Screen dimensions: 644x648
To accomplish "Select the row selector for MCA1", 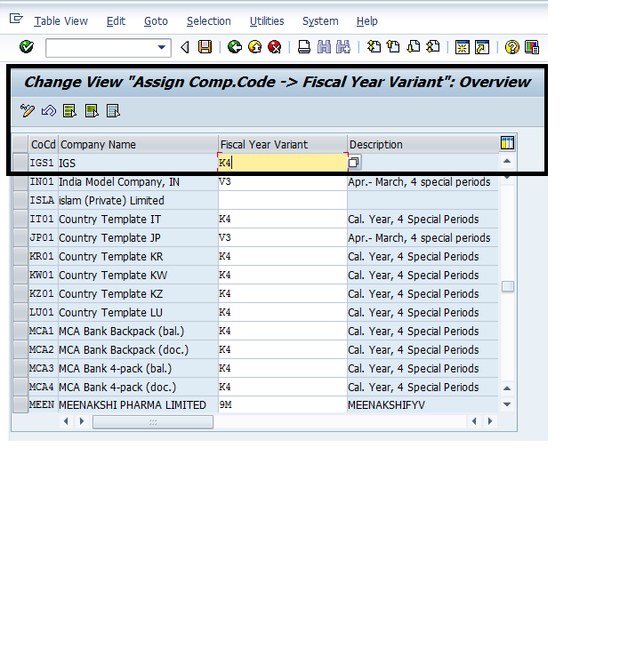I will 20,331.
